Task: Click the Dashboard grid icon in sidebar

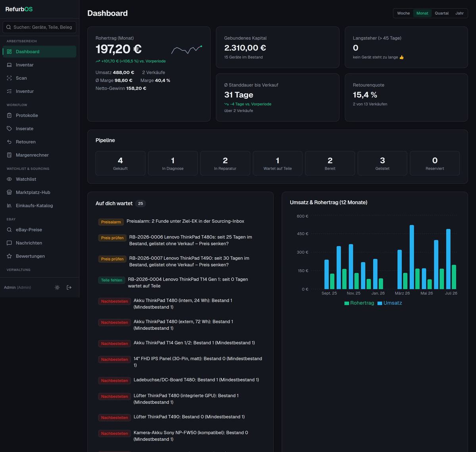Action: point(10,52)
